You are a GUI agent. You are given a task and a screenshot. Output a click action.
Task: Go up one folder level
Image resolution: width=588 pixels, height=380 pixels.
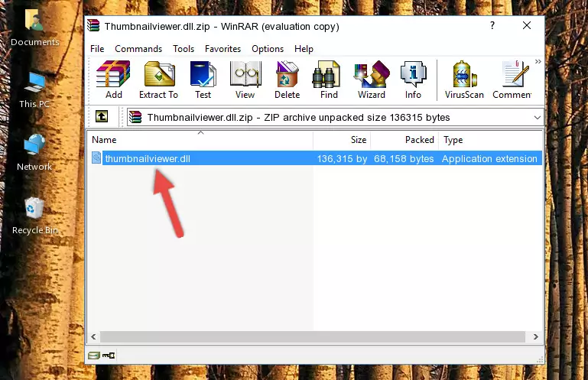(102, 117)
